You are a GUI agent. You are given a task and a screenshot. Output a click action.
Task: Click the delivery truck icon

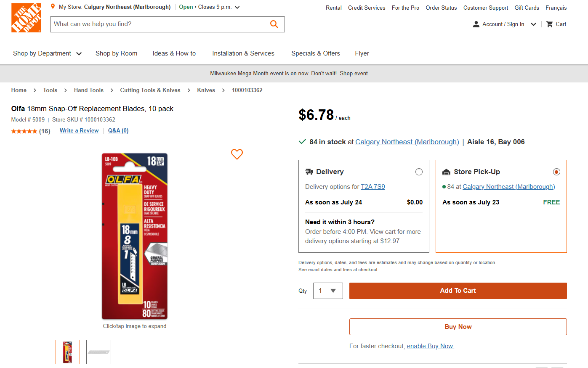[309, 172]
